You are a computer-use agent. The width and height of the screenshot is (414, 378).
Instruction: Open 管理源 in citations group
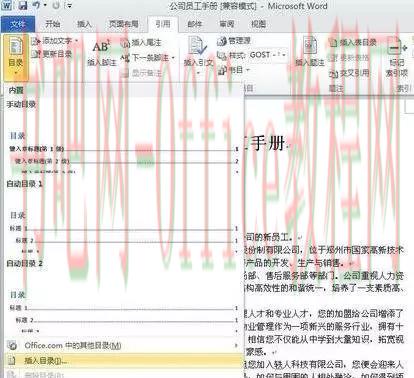click(234, 41)
